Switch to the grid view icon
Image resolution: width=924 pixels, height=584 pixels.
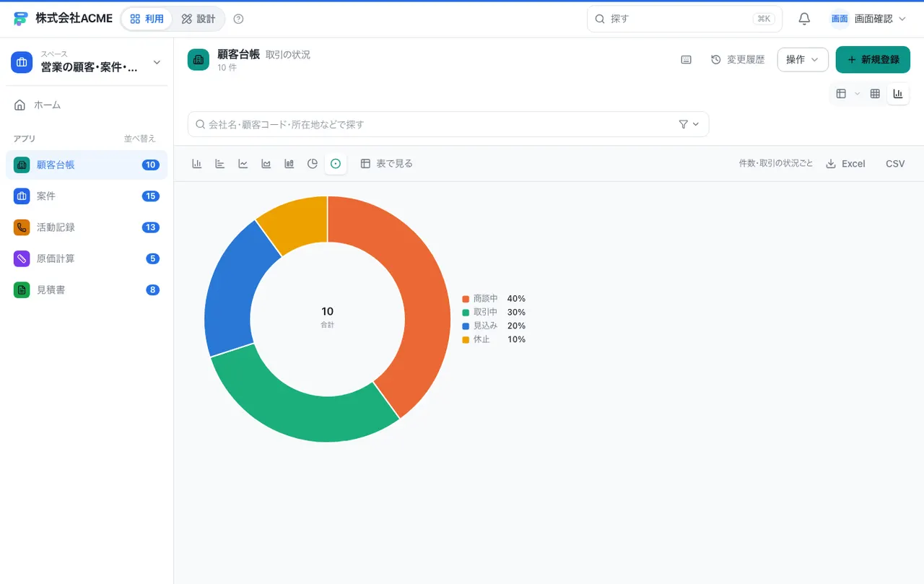pos(875,94)
